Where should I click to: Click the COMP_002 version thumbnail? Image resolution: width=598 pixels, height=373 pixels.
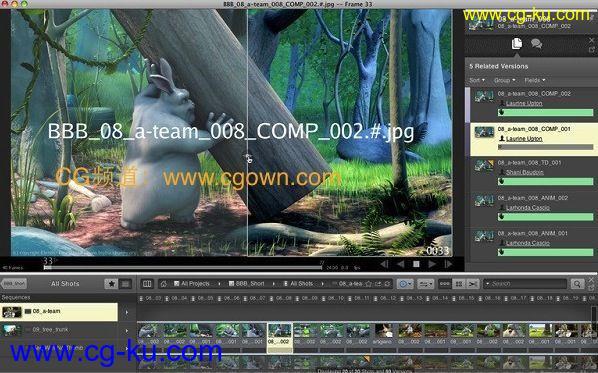484,96
